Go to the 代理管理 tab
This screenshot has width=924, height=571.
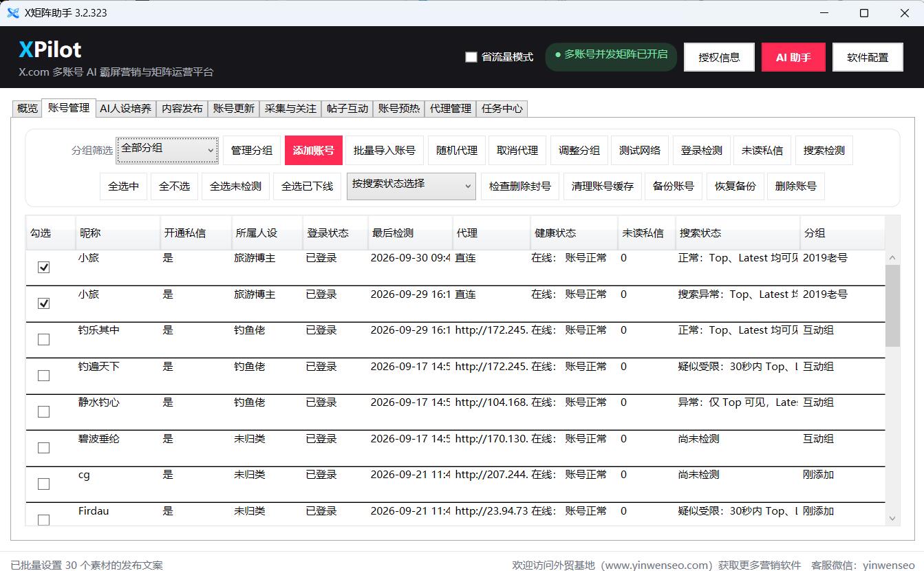pyautogui.click(x=451, y=109)
